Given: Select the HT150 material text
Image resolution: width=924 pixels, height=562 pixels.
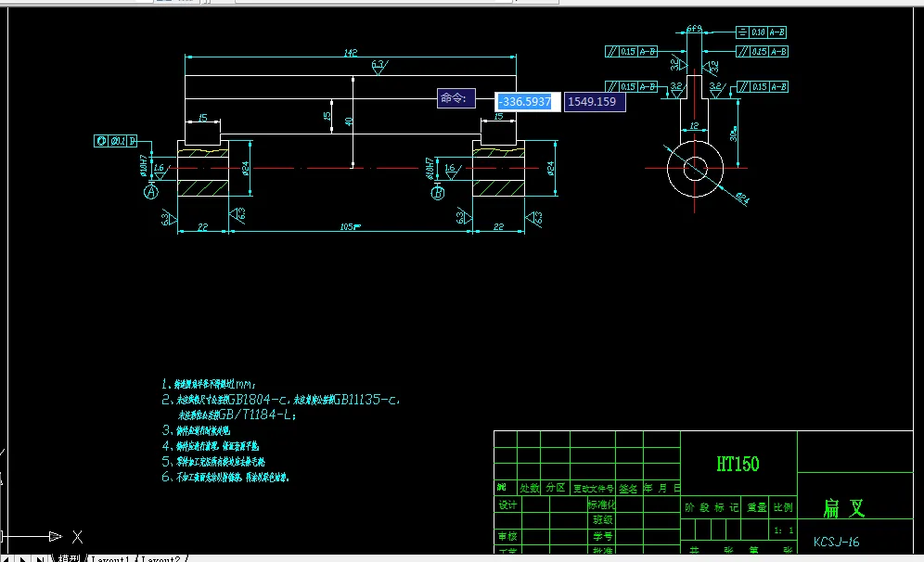Looking at the screenshot, I should 738,465.
